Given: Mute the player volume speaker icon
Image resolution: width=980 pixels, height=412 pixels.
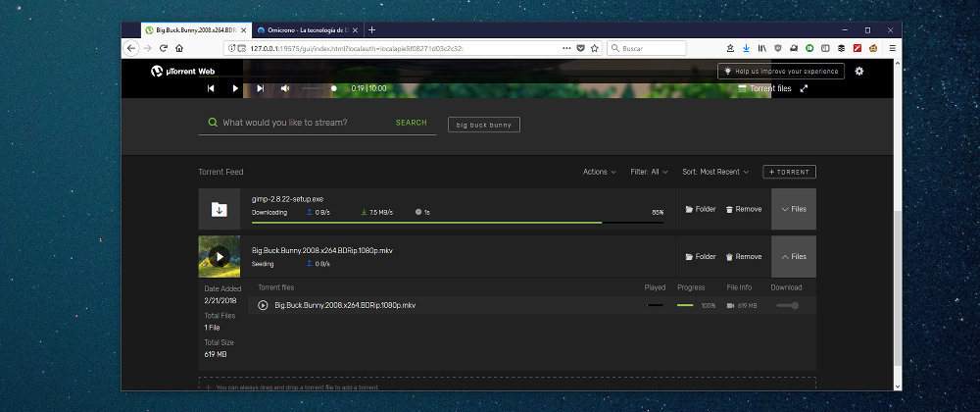Looking at the screenshot, I should 285,88.
